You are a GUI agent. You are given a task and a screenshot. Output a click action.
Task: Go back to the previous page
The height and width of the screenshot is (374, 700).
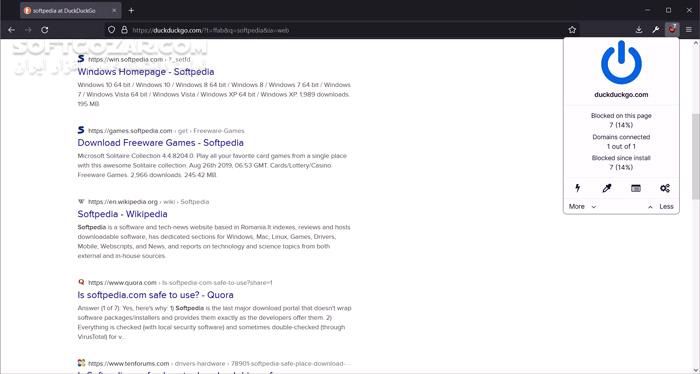pos(12,30)
